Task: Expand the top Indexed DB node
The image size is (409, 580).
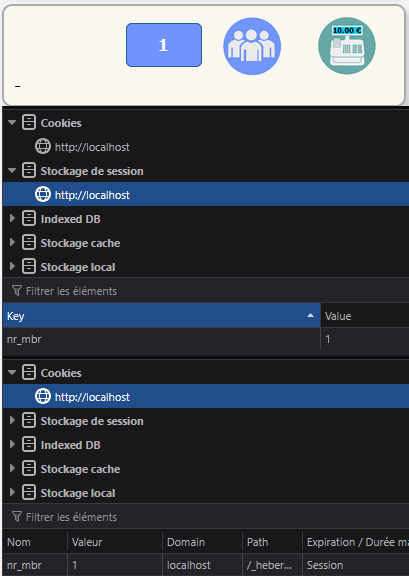Action: pyautogui.click(x=12, y=219)
